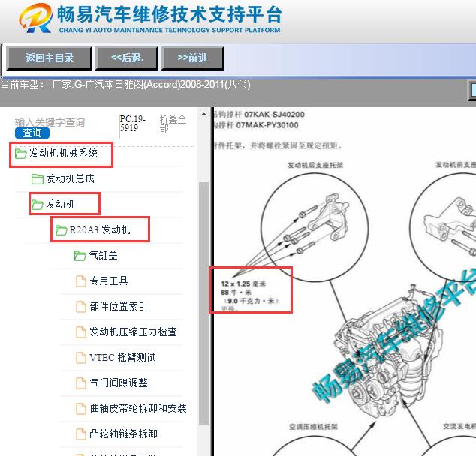This screenshot has width=476, height=456.
Task: Go back with the <<后退 button
Action: point(126,58)
